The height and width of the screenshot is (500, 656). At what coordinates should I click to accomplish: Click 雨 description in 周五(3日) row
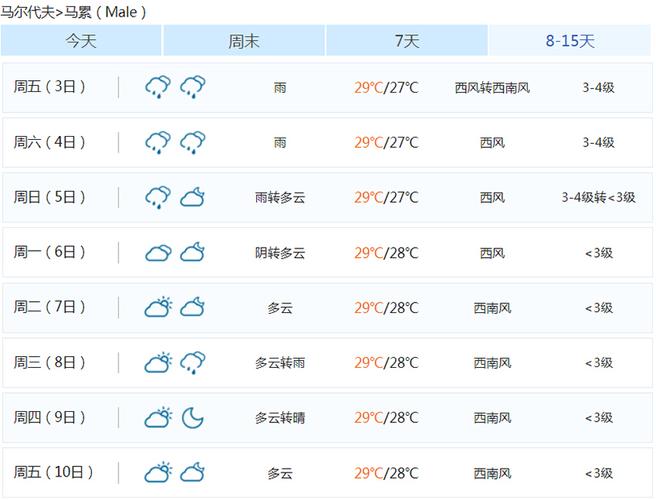[x=280, y=87]
